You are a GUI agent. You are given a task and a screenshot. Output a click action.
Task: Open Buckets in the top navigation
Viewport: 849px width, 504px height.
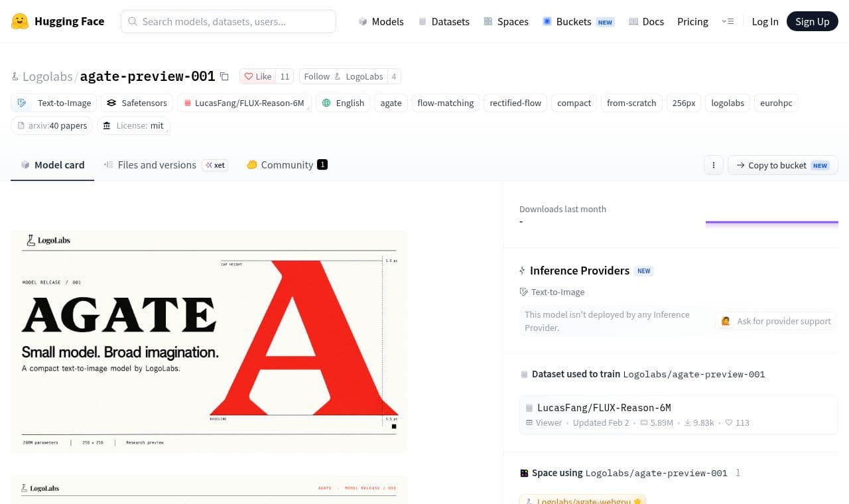tap(578, 21)
